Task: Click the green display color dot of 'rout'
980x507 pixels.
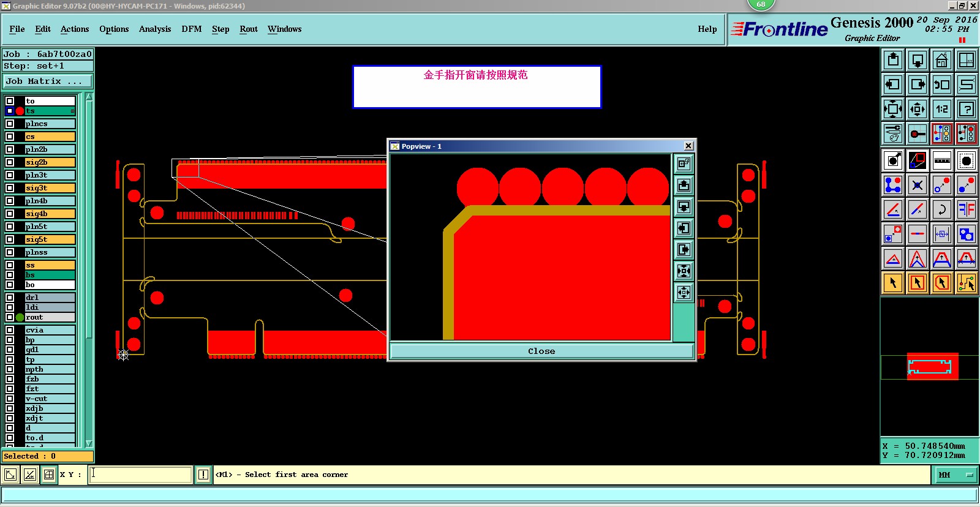Action: [x=20, y=317]
